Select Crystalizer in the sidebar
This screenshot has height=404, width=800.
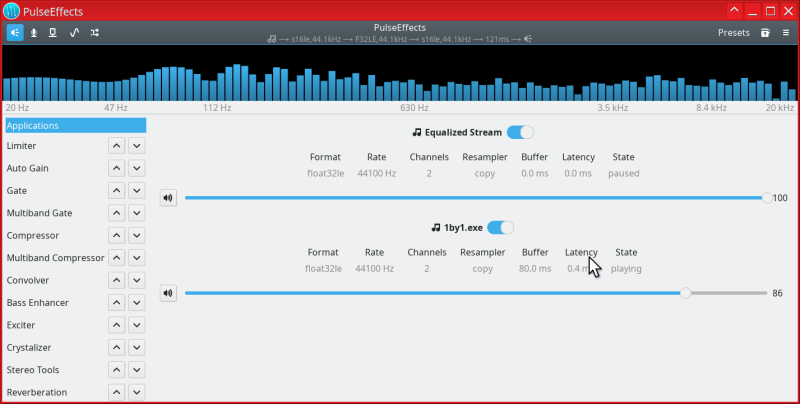pyautogui.click(x=29, y=348)
